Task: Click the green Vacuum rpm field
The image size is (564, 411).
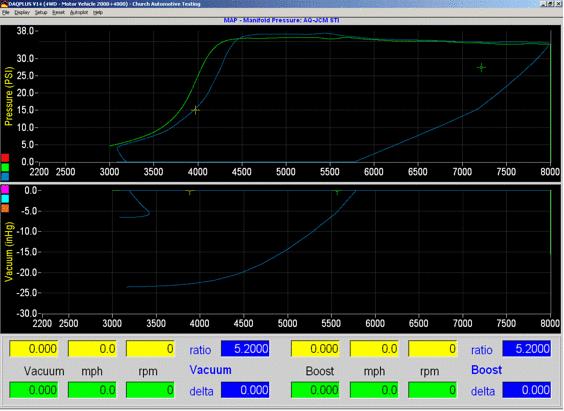Action: point(150,390)
